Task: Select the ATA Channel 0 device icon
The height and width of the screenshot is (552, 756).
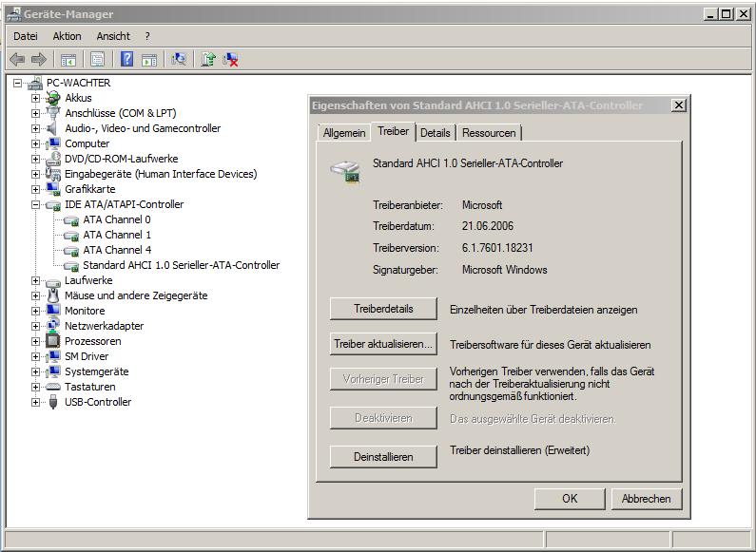Action: tap(71, 220)
